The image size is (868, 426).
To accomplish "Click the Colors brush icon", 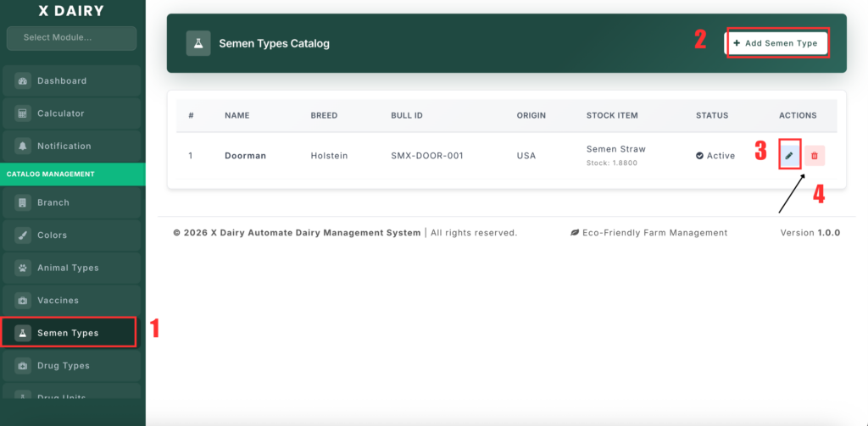I will [23, 235].
